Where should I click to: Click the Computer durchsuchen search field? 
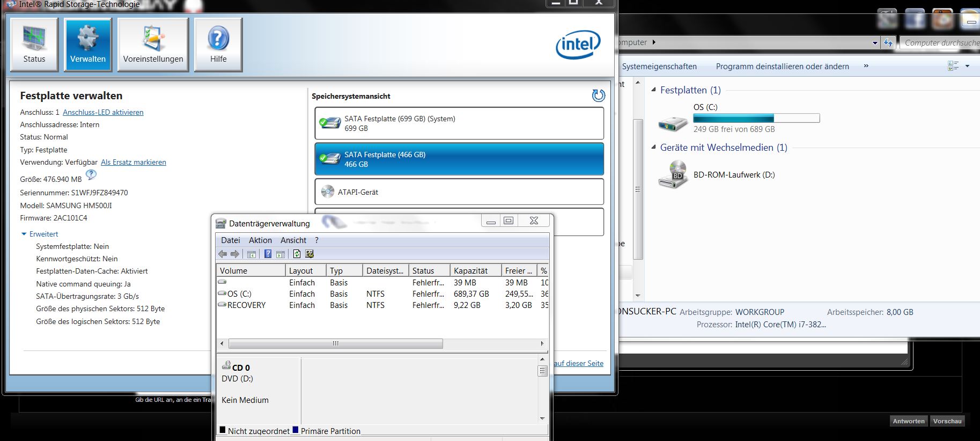pyautogui.click(x=939, y=43)
